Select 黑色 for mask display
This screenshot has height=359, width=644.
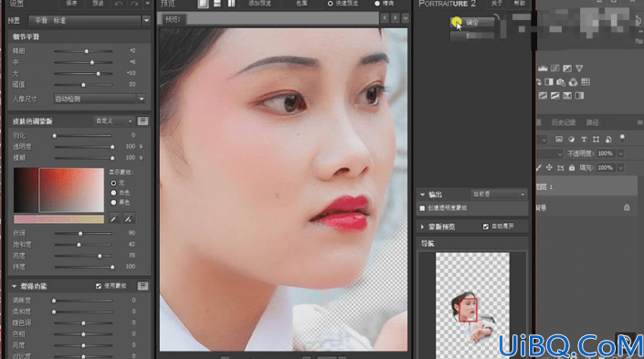coord(114,202)
